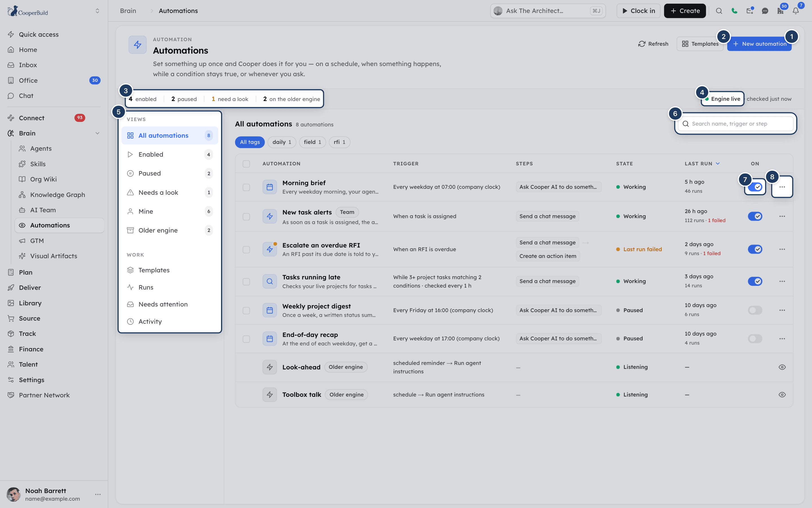Toggle off the Morning brief automation

[x=755, y=187]
